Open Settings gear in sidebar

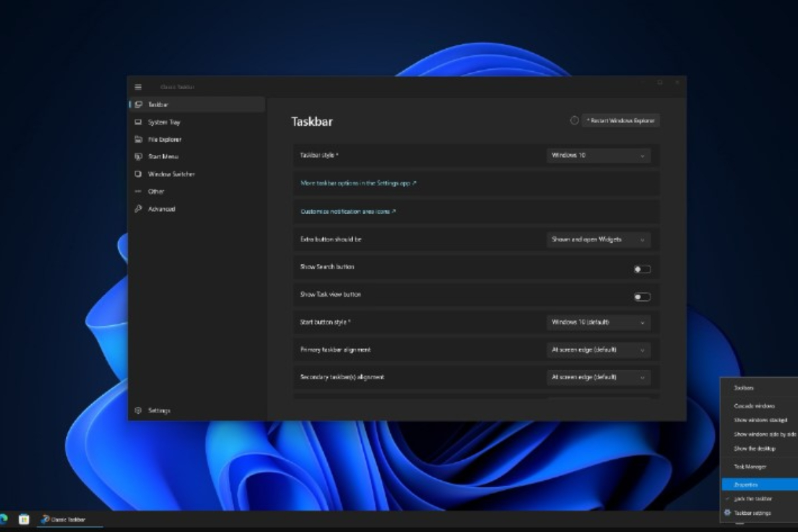[x=138, y=410]
